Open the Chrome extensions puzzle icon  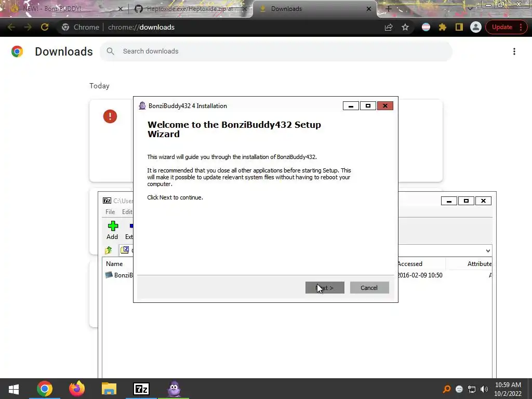443,27
